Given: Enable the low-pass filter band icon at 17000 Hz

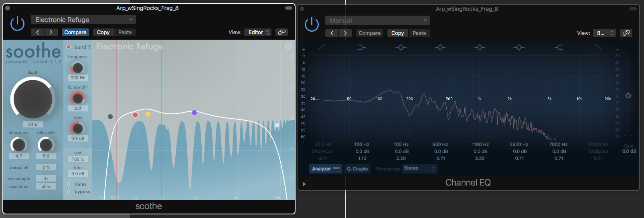Looking at the screenshot, I should [597, 47].
